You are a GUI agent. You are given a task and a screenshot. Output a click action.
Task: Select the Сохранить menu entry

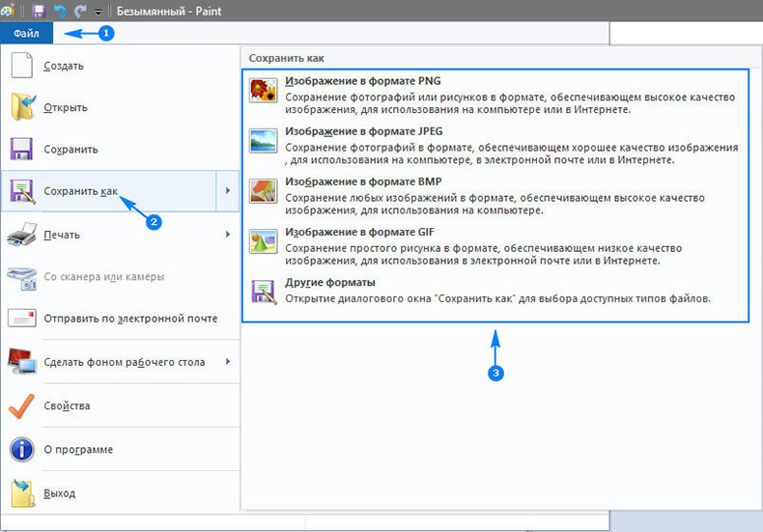(71, 150)
